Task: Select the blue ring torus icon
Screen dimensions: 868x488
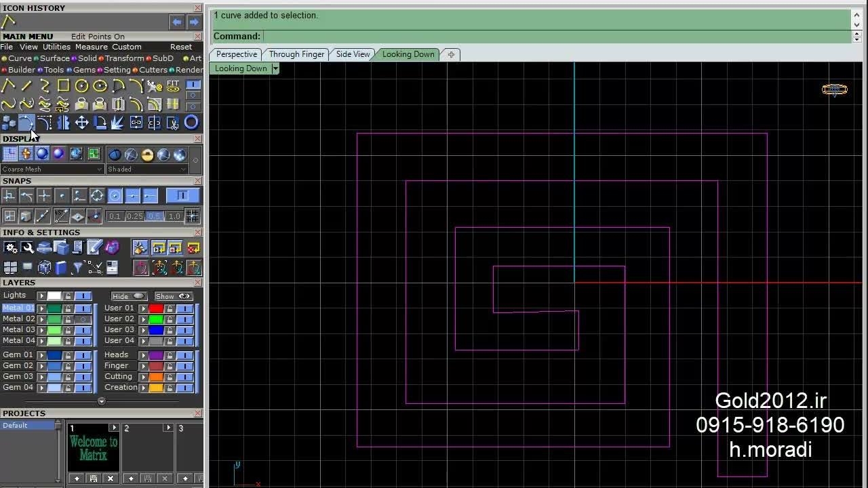Action: pos(191,123)
